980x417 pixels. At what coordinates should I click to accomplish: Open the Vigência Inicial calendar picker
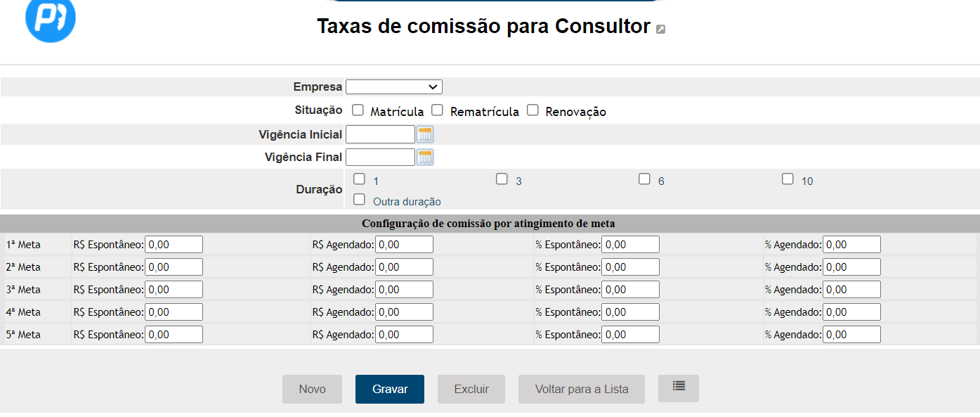425,134
